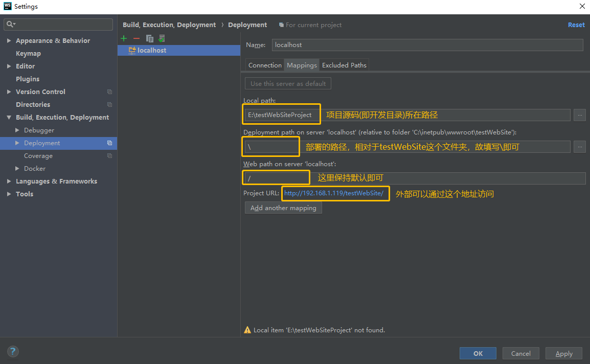The image size is (590, 364).
Task: Click Use this server as default button
Action: click(x=288, y=83)
